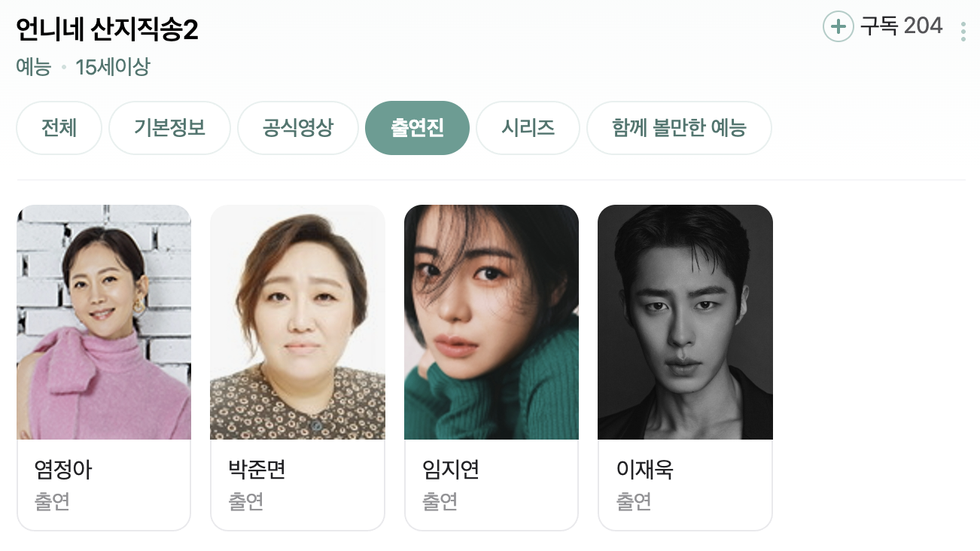Click 박준면's profile photo
Viewport: 980px width, 551px height.
(x=297, y=322)
